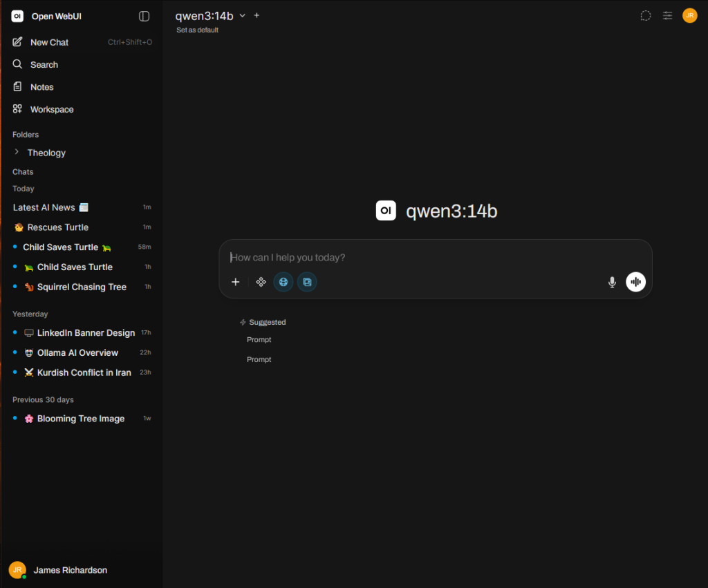Open the James Richardson user menu

pyautogui.click(x=82, y=570)
